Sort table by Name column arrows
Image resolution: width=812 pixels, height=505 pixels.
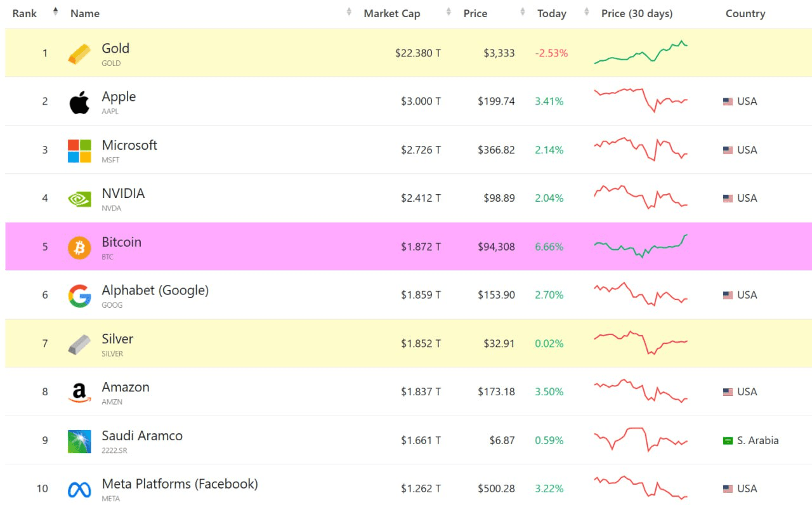click(x=349, y=11)
